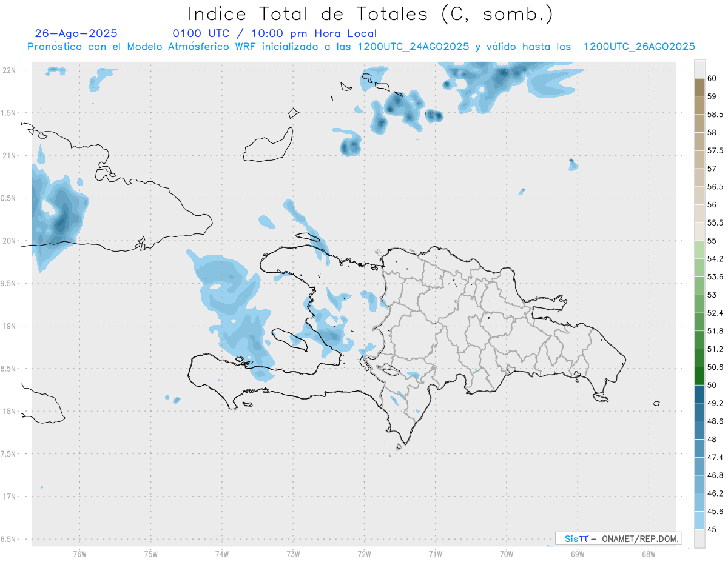Click the '51.2' colorbar label
728x562 pixels.
tap(715, 349)
